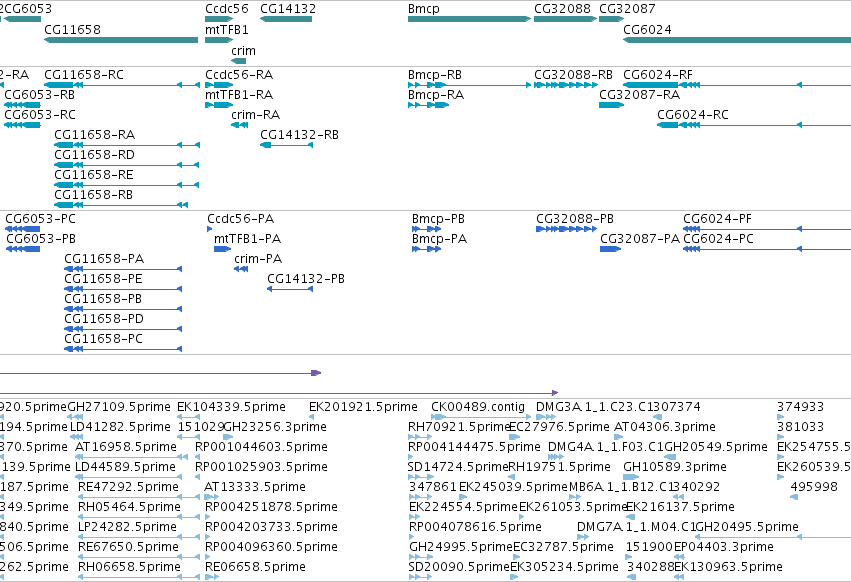The image size is (851, 582).
Task: Select EST AT04306.3prime
Action: click(665, 427)
